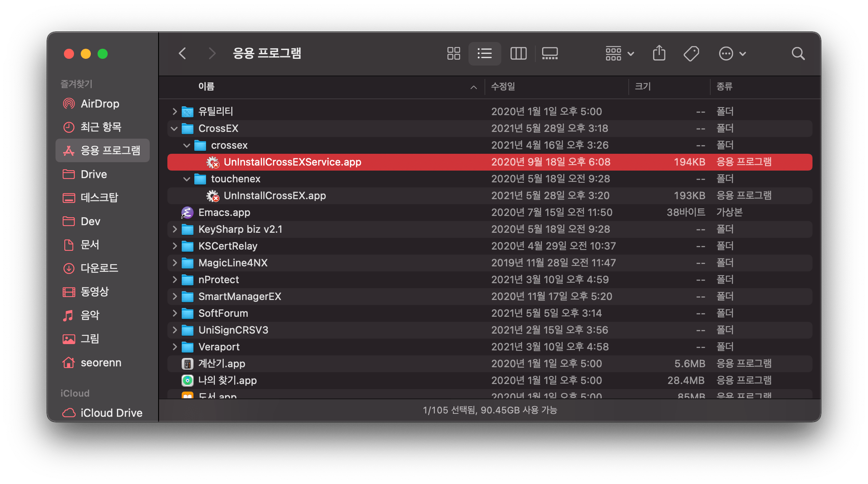Open the search magnifier
The height and width of the screenshot is (484, 868).
coord(798,53)
